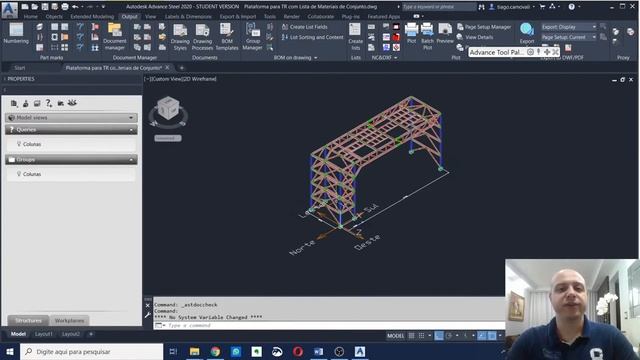The width and height of the screenshot is (640, 360).
Task: Close the Plataforma para TR drawing tab
Action: (x=167, y=68)
